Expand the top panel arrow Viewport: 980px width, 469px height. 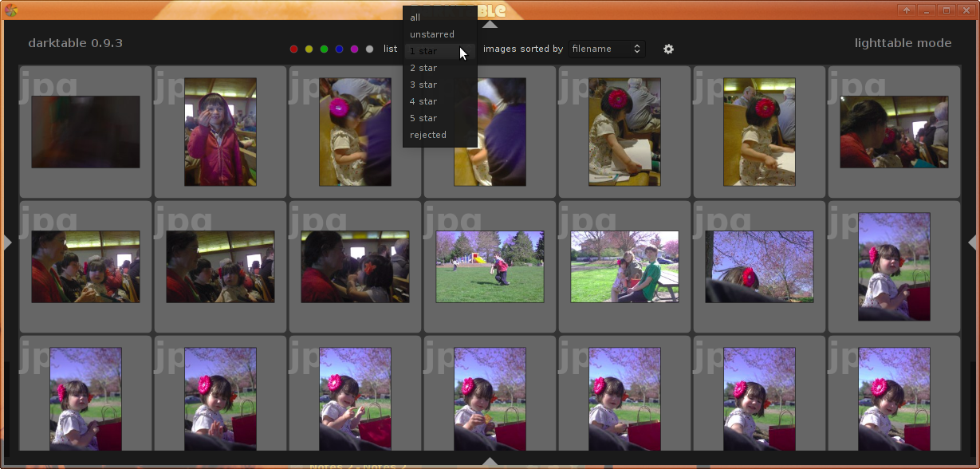point(490,24)
